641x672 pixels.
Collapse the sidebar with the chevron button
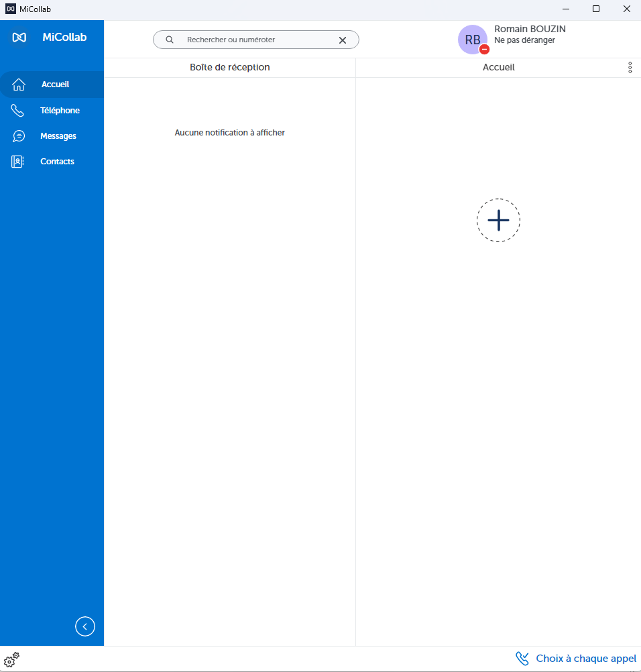(85, 626)
